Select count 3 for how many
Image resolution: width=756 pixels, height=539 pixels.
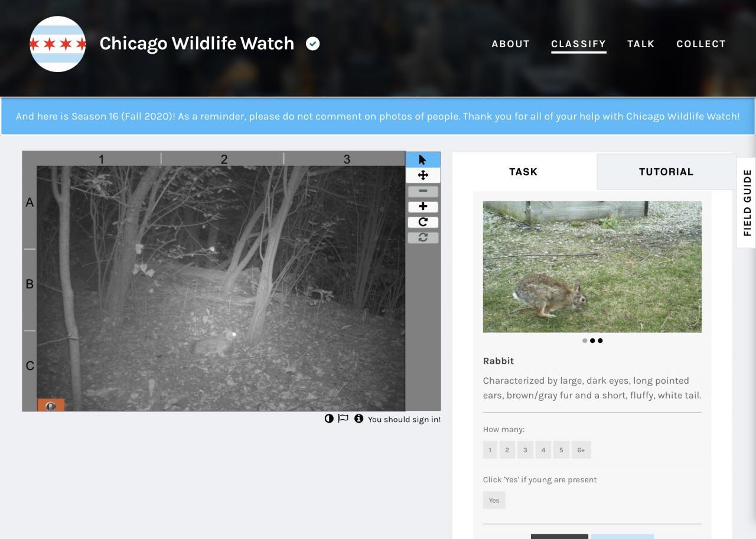pos(525,450)
